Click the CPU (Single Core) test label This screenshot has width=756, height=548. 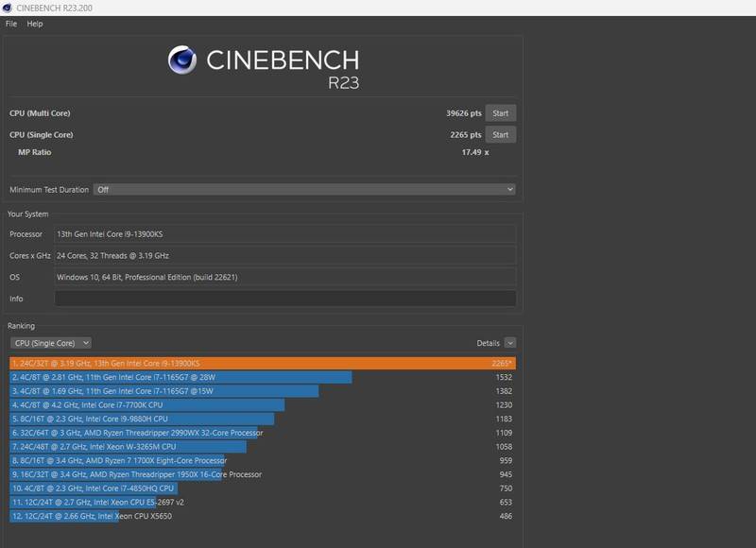click(x=42, y=135)
